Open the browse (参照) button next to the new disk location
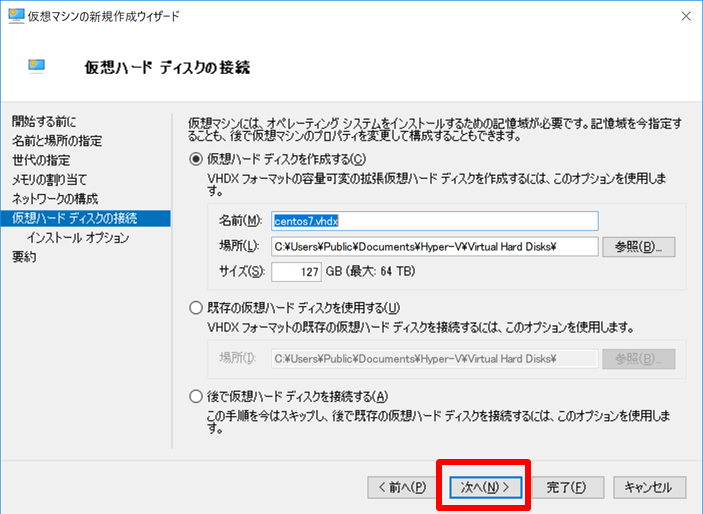This screenshot has height=514, width=703. tap(638, 247)
